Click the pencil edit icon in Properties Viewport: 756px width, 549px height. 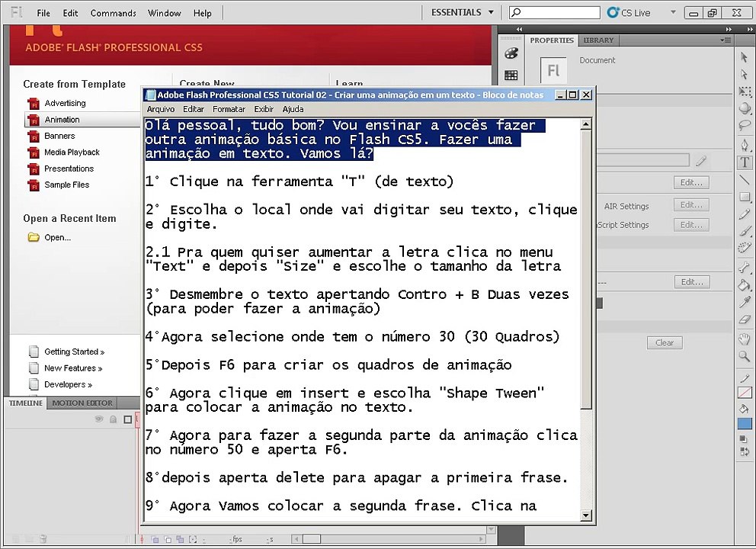pyautogui.click(x=702, y=161)
